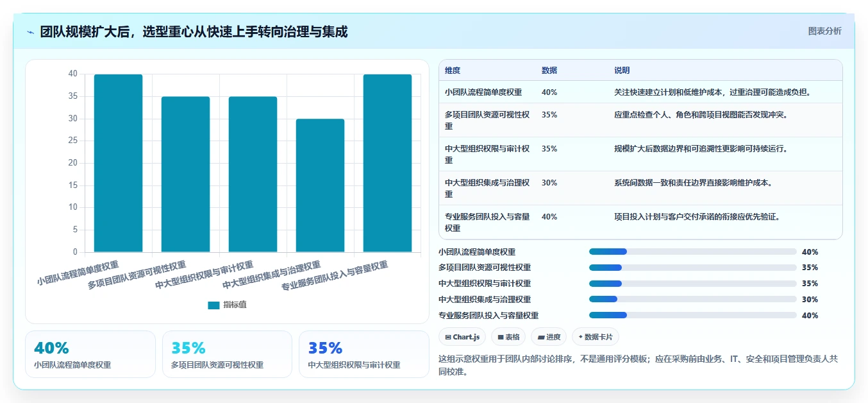The width and height of the screenshot is (868, 403).
Task: Click x-axis label 中大型组织集成与治理权重
Action: (x=272, y=275)
